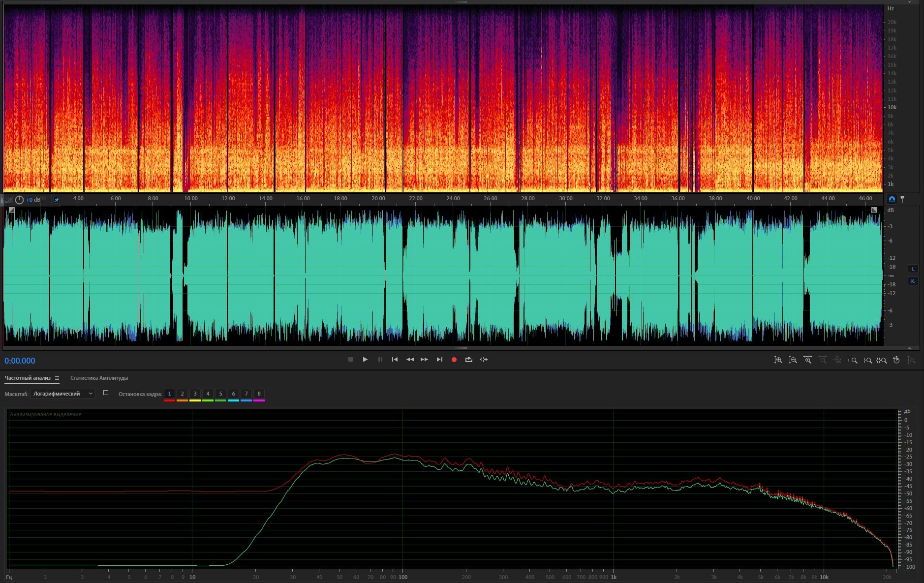The image size is (924, 583).
Task: Open the Масштаб Логарифмический dropdown
Action: (x=62, y=394)
